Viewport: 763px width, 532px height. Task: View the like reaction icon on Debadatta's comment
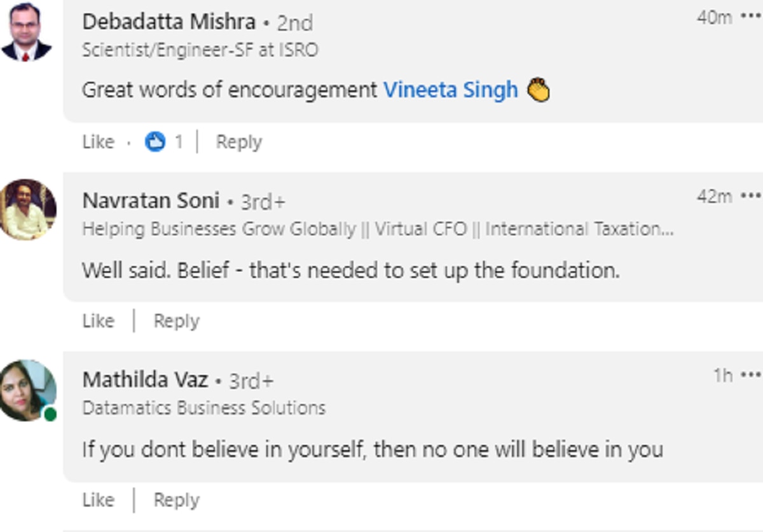[155, 142]
